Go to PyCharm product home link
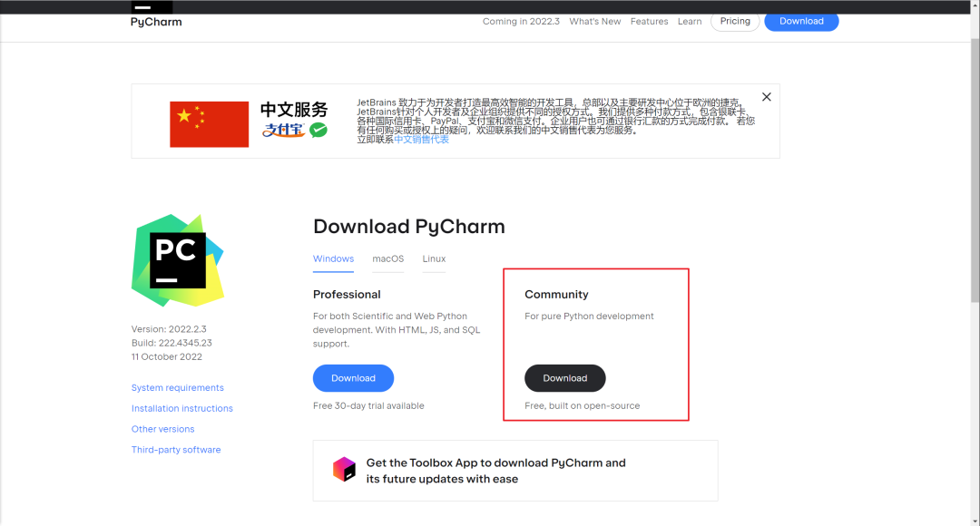980x526 pixels. [x=156, y=22]
